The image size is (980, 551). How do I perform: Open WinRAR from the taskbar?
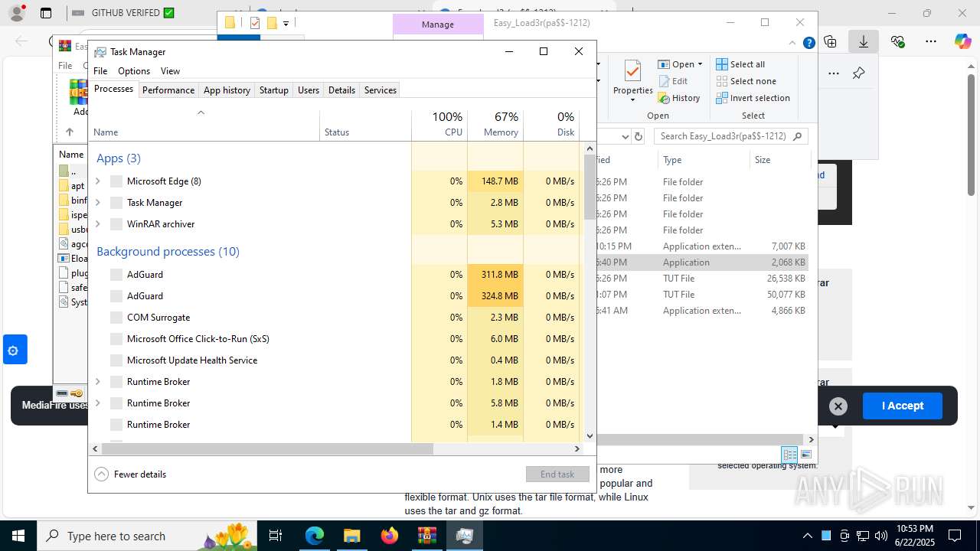[427, 536]
